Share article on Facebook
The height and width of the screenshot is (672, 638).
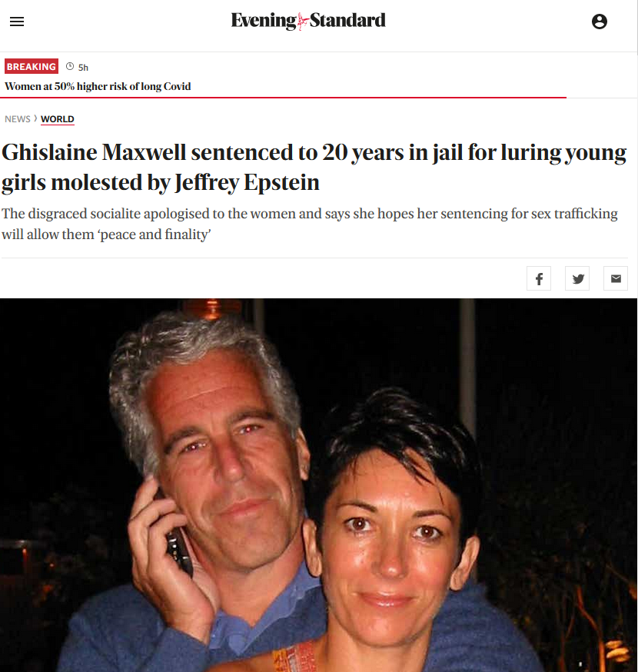[x=539, y=278]
